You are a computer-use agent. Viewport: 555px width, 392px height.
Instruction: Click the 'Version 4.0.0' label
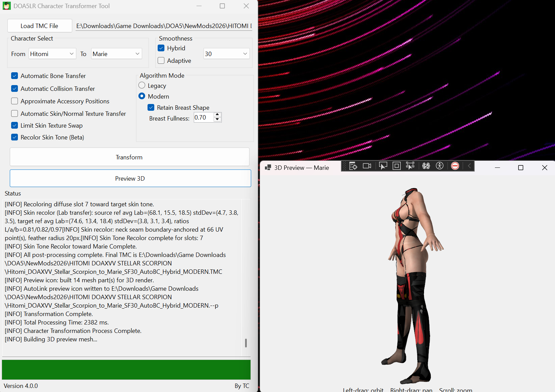[x=21, y=386]
